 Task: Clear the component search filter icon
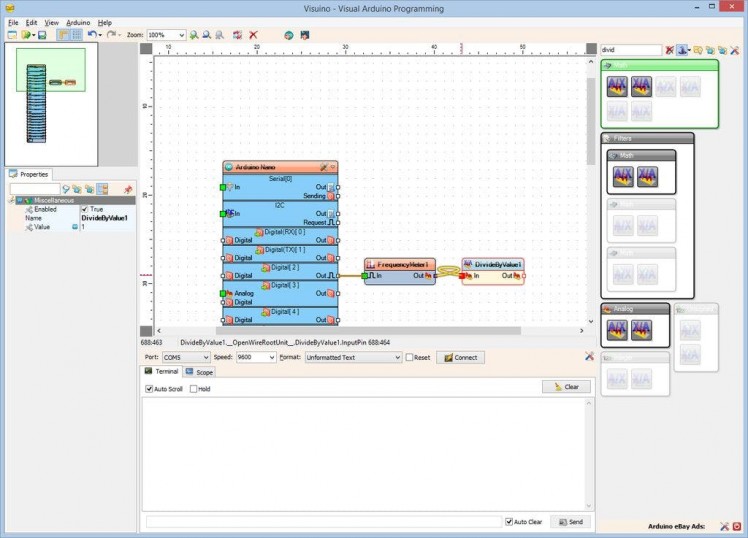(x=670, y=49)
